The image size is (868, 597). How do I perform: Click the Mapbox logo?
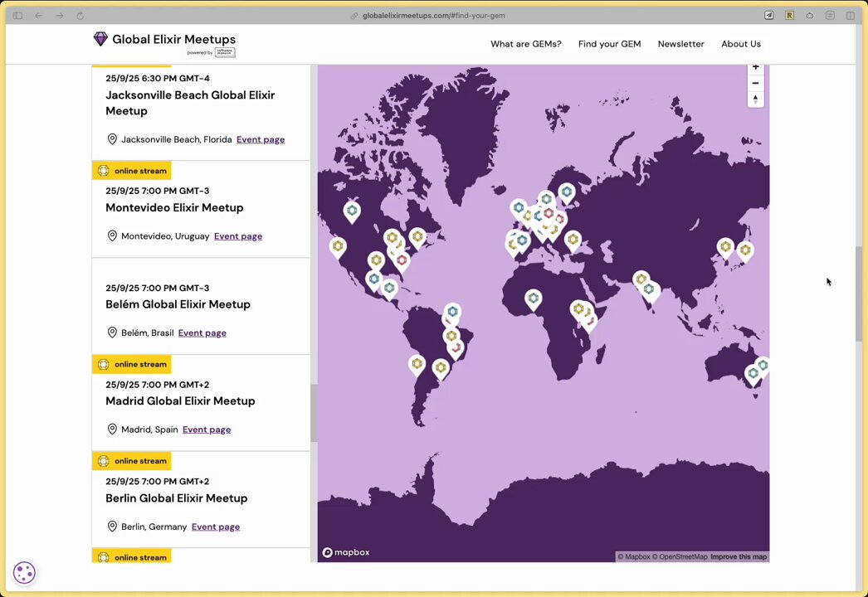coord(346,552)
